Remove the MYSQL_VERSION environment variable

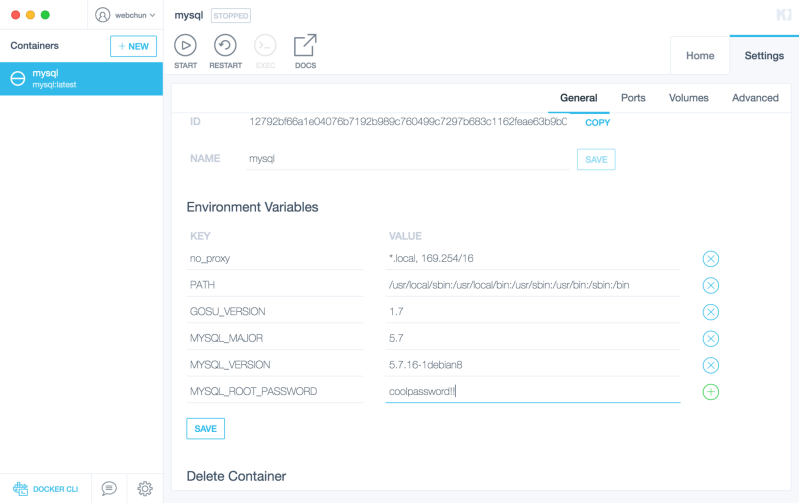pos(710,365)
